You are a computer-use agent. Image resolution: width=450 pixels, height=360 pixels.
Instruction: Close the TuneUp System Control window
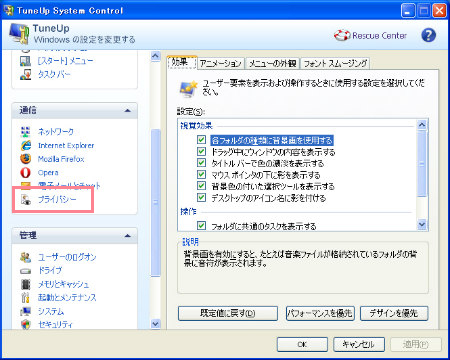(x=439, y=11)
